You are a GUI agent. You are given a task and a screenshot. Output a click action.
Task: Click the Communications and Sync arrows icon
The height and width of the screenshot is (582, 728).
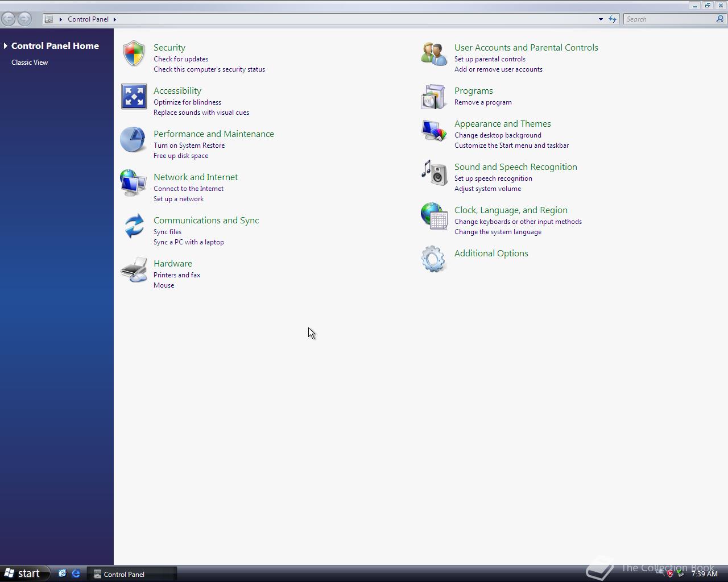coord(133,226)
